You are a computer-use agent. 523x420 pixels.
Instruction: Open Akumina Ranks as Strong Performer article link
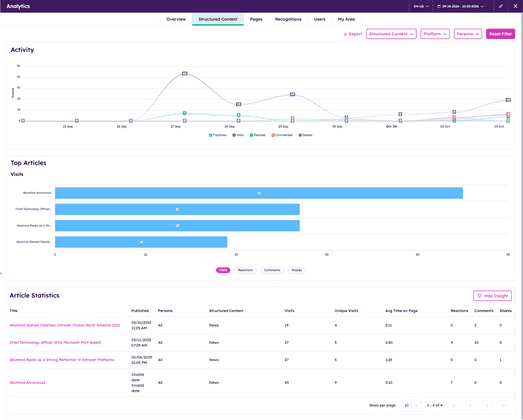click(x=62, y=360)
